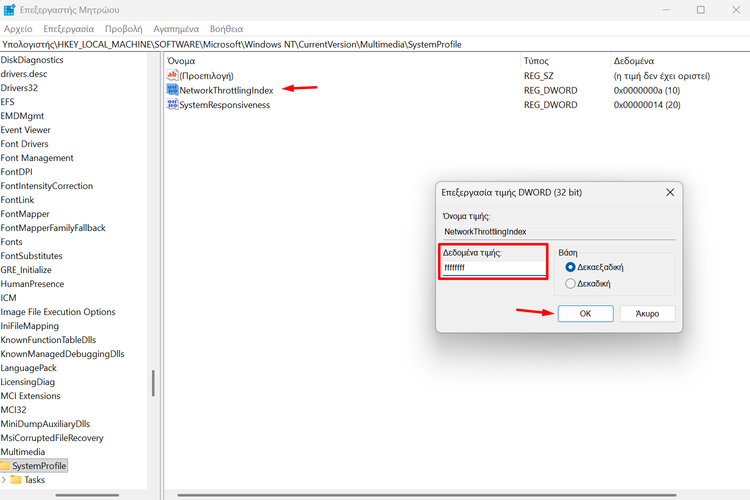Open the Βοήθεια menu
The height and width of the screenshot is (500, 750).
pos(226,29)
